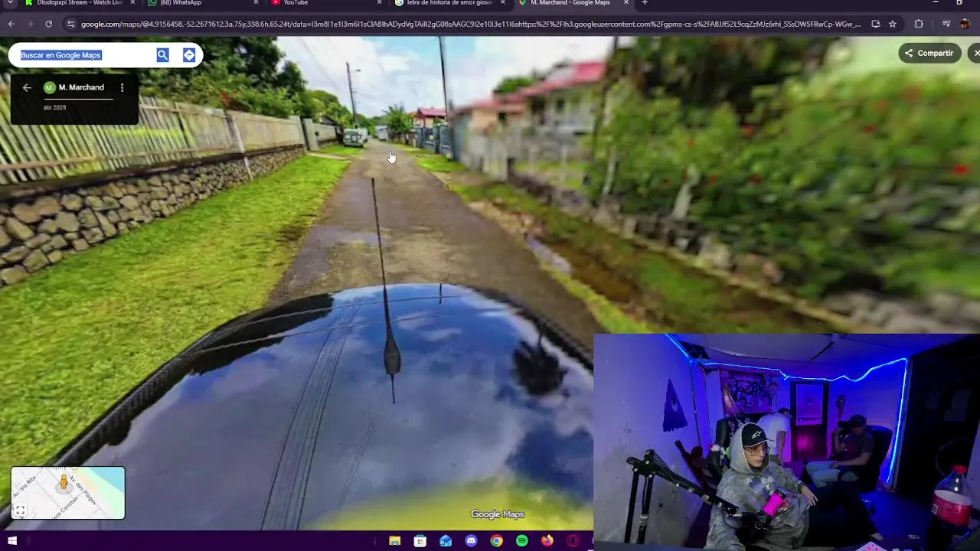
Task: Click the M. Marchand contributor avatar
Action: click(x=50, y=87)
